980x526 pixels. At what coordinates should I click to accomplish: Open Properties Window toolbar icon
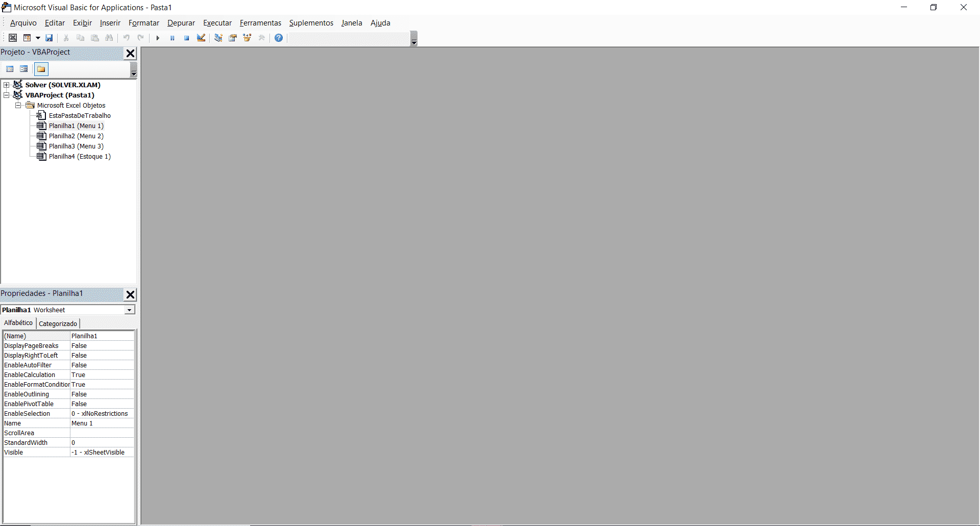(233, 38)
